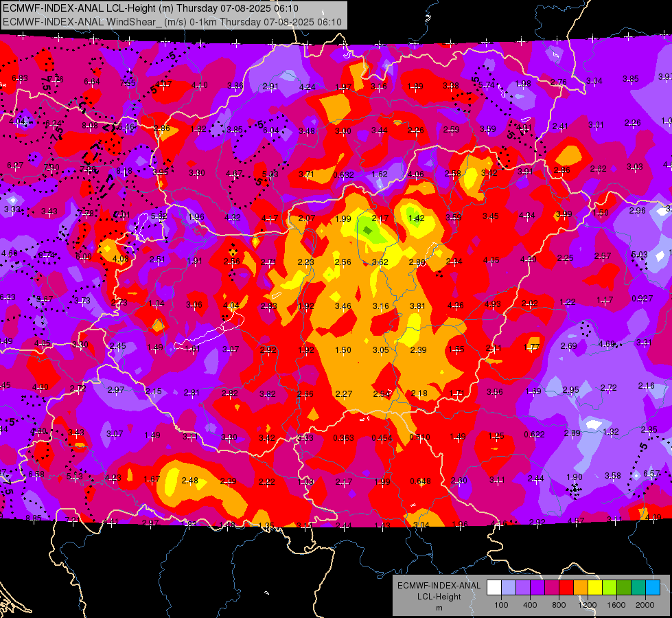The image size is (672, 618).
Task: Click the map value '8.18'
Action: coord(125,172)
